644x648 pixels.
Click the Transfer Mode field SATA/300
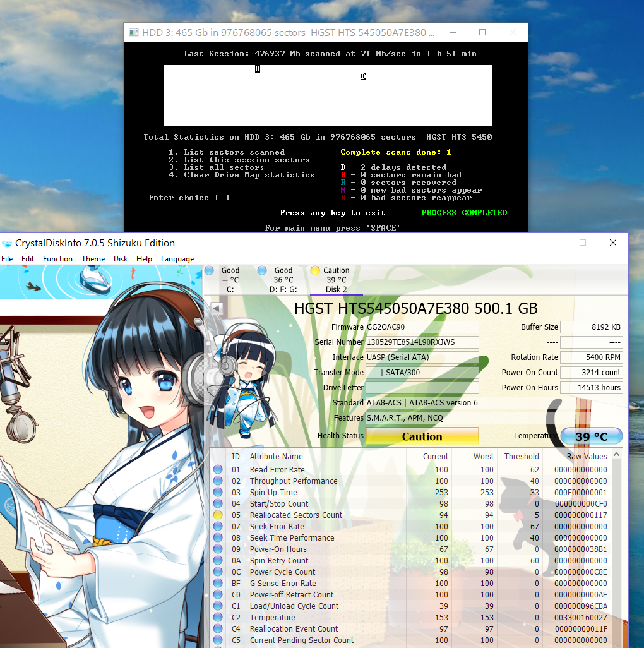click(422, 373)
